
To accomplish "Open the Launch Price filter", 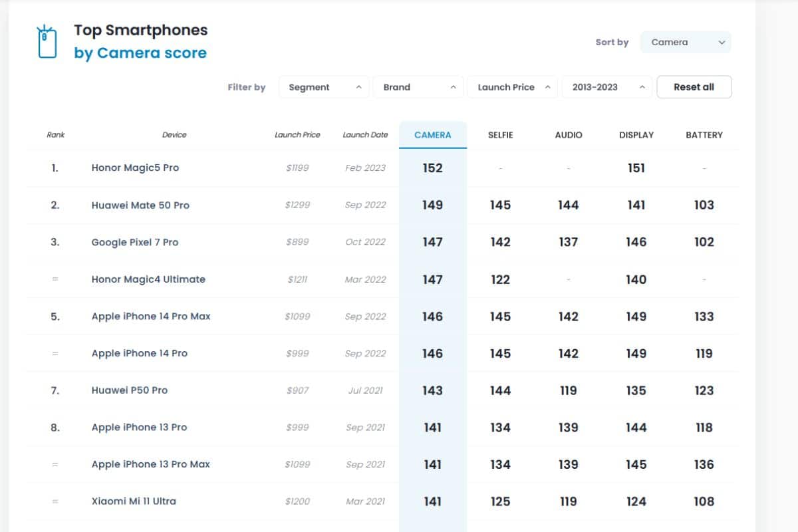I will (513, 87).
